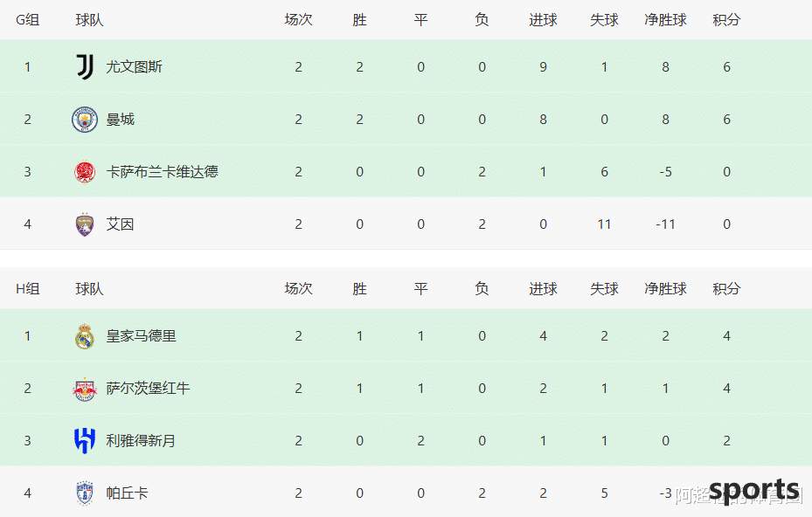Click the Real Madrid crest icon

click(85, 336)
